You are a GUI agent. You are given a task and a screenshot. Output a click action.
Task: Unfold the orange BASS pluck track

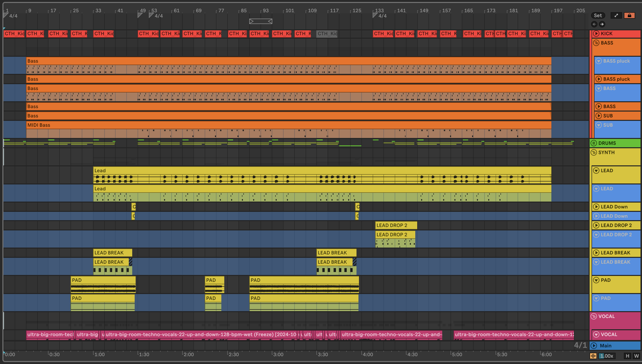click(x=599, y=79)
